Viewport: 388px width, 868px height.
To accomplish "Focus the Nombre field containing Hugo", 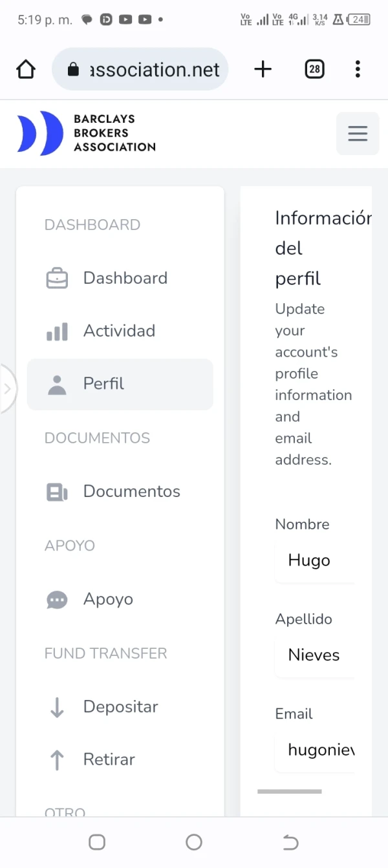I will [x=315, y=560].
